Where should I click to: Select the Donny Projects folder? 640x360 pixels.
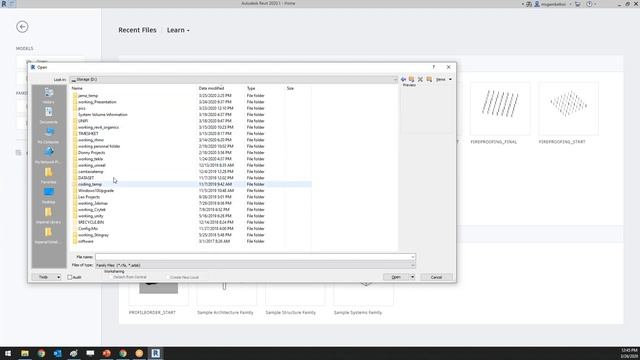[x=91, y=153]
